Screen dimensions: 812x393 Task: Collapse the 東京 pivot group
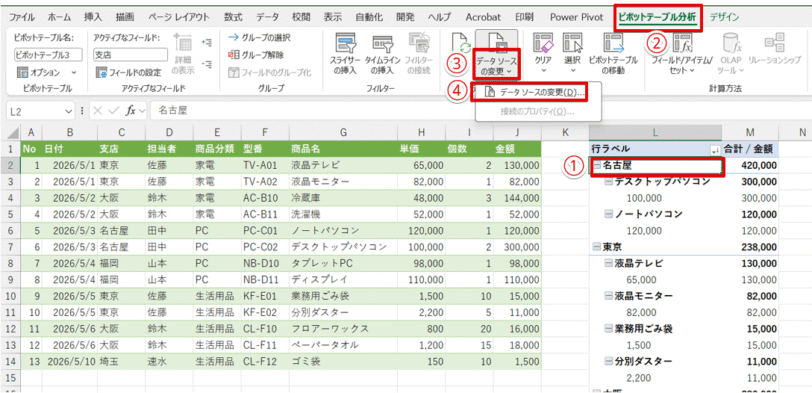[597, 247]
